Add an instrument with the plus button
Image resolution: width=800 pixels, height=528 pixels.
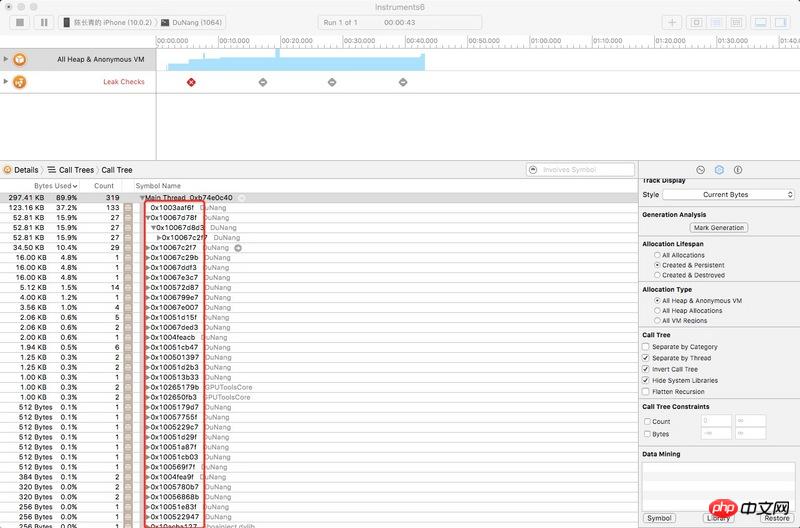[672, 22]
